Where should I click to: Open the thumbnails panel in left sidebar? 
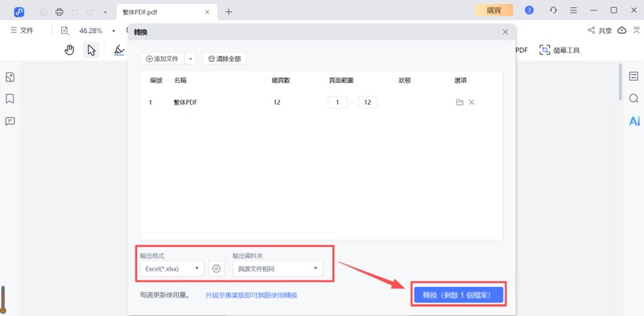[10, 77]
